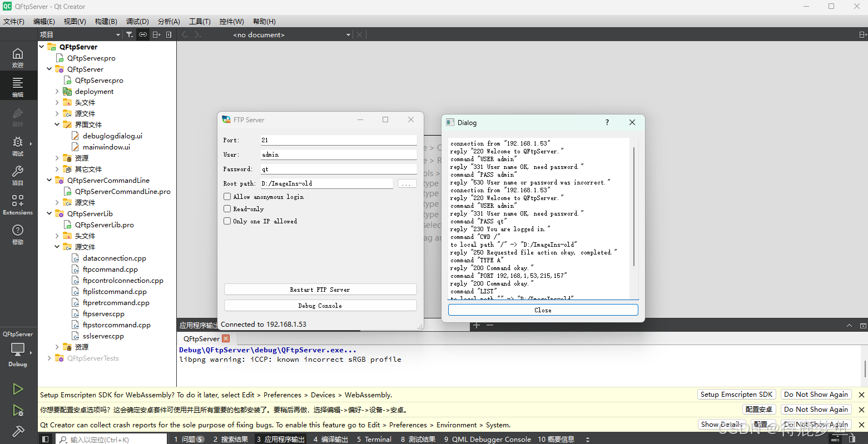868x444 pixels.
Task: Open the 欢迎 (Welcome) mode
Action: click(18, 57)
